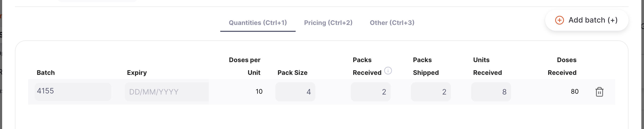This screenshot has width=644, height=129.
Task: Click the Doses per Unit value 10
Action: (259, 92)
